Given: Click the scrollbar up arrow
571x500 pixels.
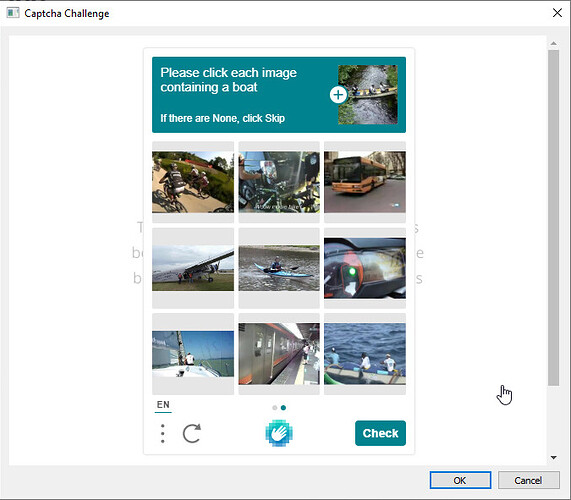Looking at the screenshot, I should 554,43.
